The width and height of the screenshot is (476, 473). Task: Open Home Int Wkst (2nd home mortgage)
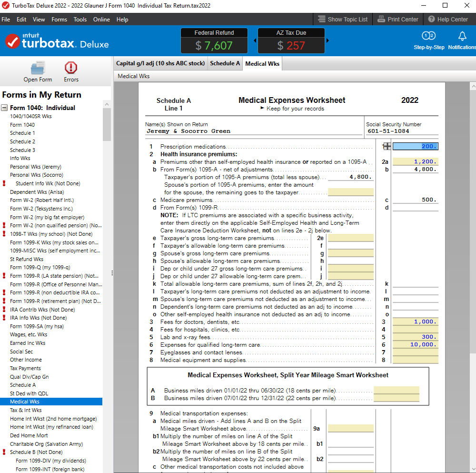click(53, 419)
